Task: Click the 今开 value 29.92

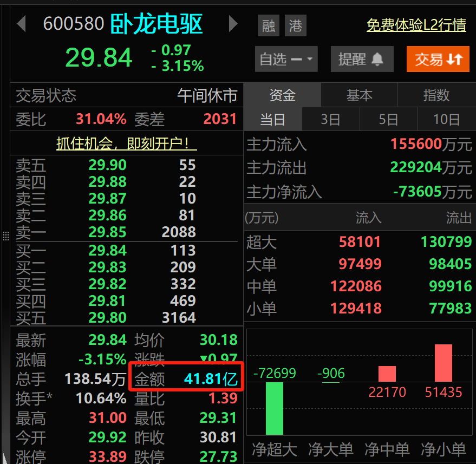Action: click(108, 437)
